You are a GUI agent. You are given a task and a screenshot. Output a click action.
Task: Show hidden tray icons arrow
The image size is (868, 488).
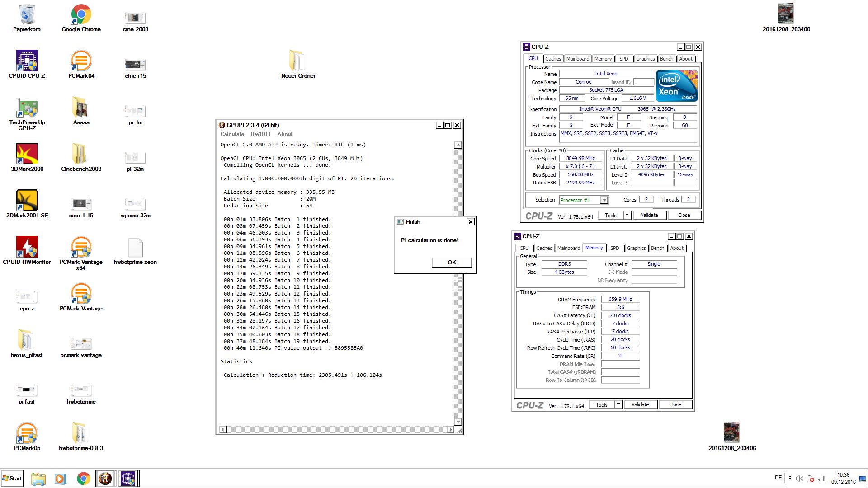tap(790, 478)
